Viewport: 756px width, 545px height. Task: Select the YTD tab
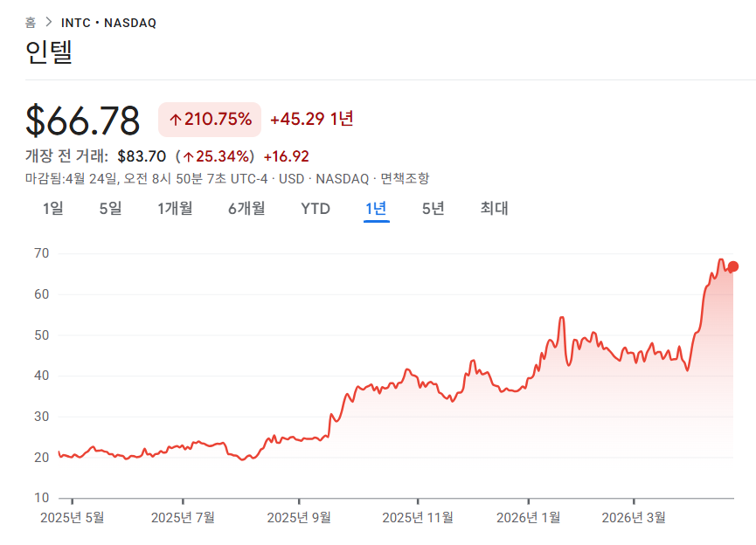click(316, 209)
